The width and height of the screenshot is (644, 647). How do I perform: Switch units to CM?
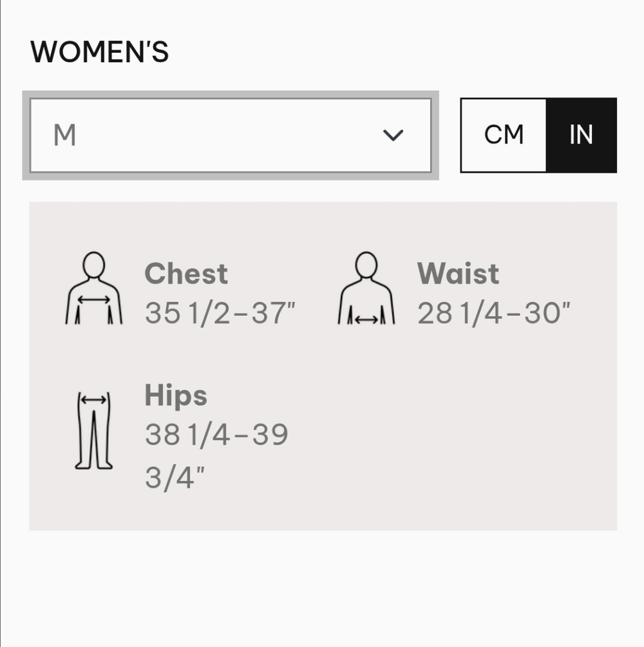point(504,135)
